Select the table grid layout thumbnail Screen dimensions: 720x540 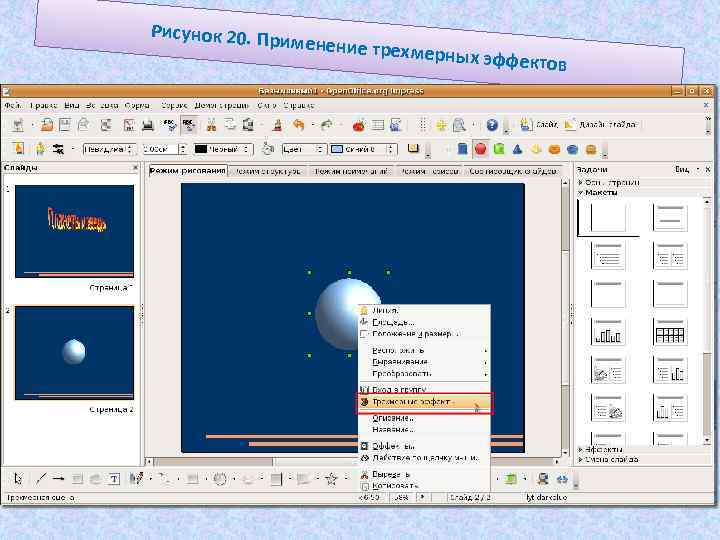click(x=670, y=332)
